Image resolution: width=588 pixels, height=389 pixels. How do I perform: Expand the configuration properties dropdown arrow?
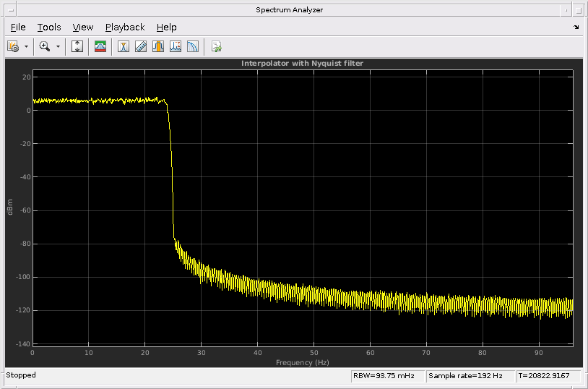26,46
